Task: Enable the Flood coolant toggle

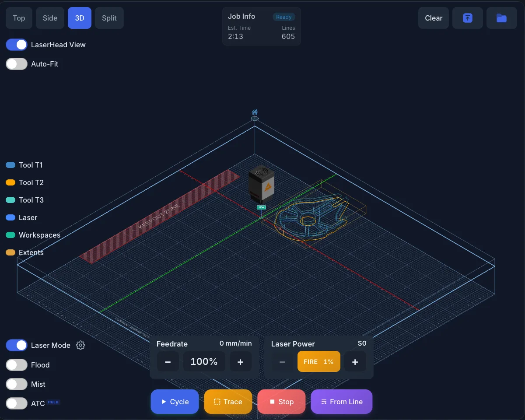Action: pos(17,365)
